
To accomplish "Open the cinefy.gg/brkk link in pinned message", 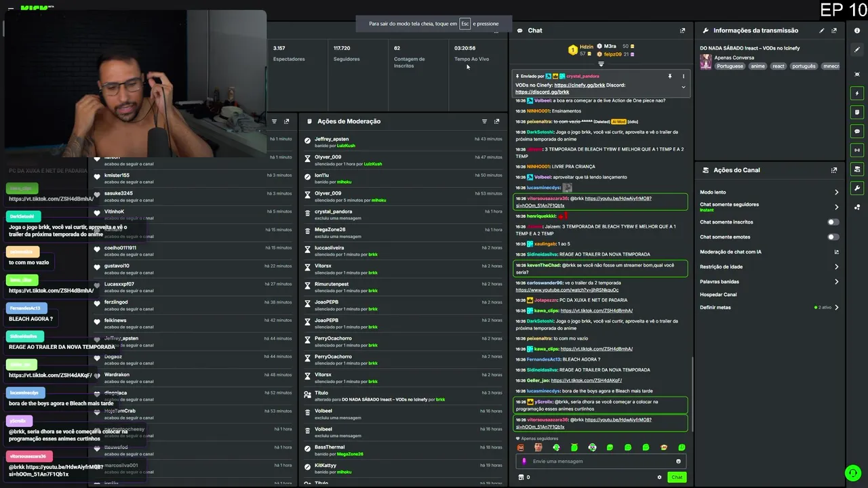I will click(579, 85).
